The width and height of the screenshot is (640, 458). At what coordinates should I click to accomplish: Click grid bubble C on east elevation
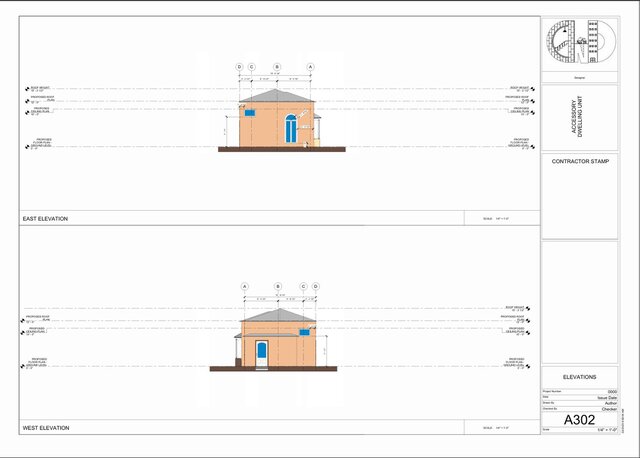[x=251, y=66]
